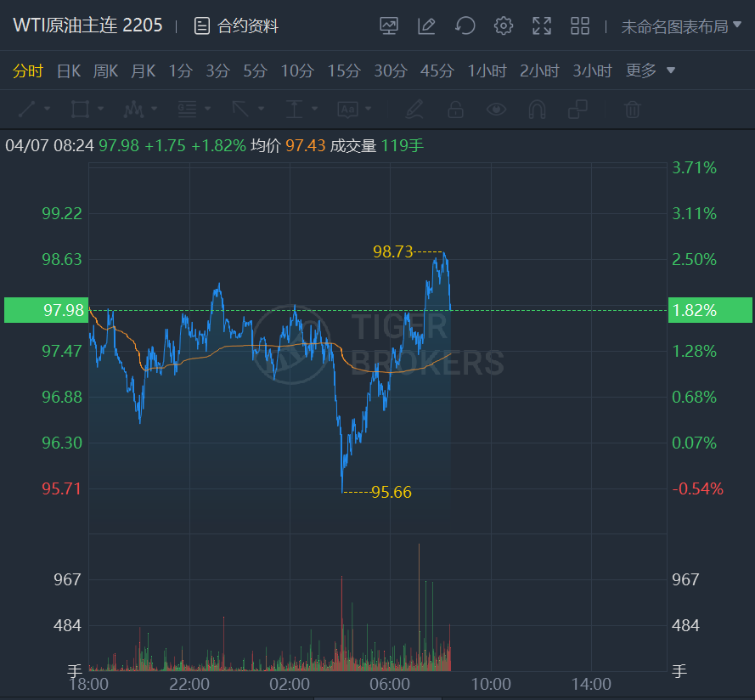Screen dimensions: 755x700
Task: Open chart settings gear icon
Action: [504, 26]
